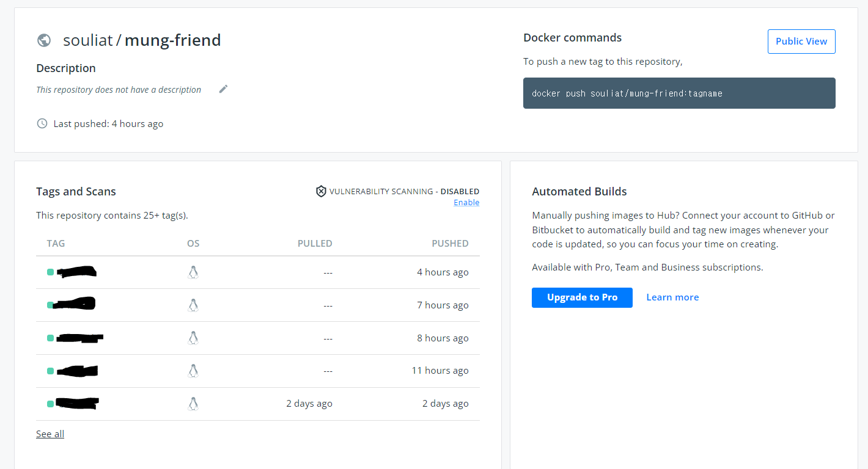Open the redacted tag pushed 2 days ago
The width and height of the screenshot is (868, 469).
click(77, 403)
